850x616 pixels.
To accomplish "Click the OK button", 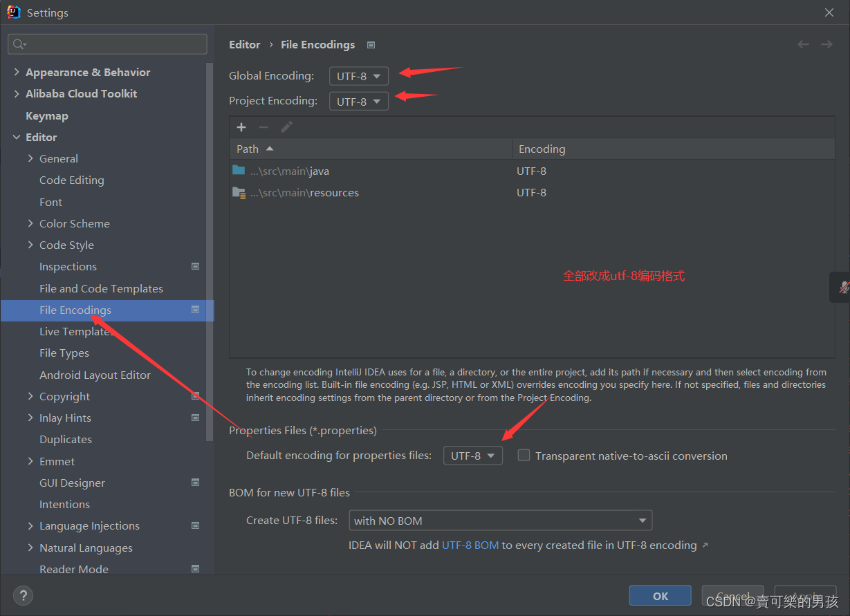I will [660, 595].
